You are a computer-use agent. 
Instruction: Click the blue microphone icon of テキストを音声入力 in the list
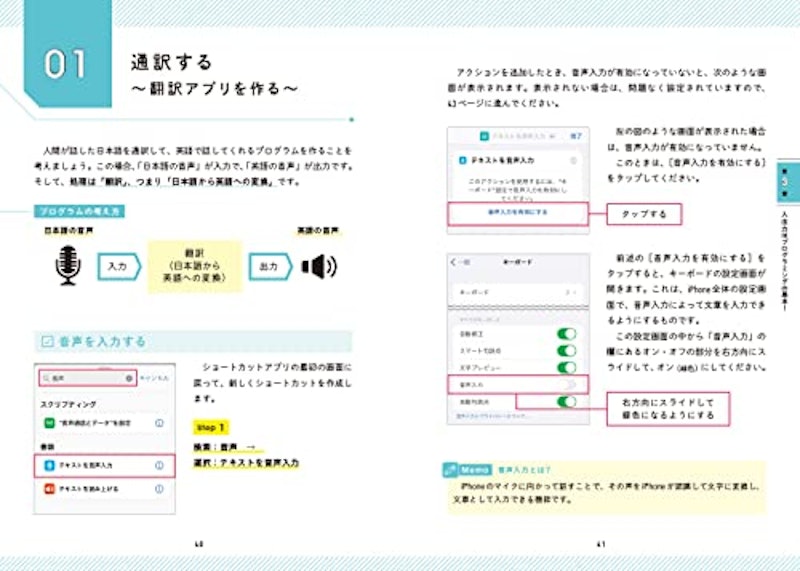click(49, 465)
